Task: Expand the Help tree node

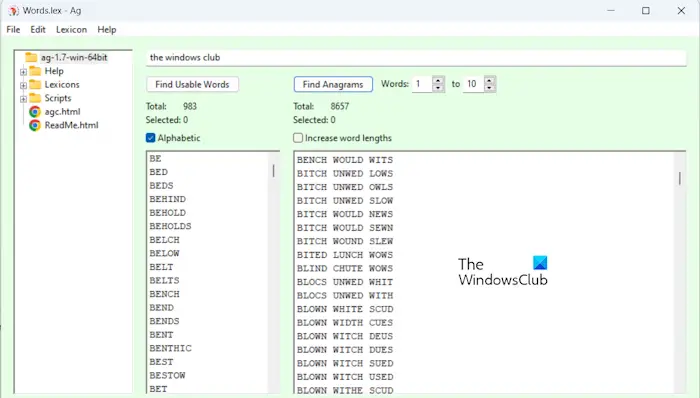Action: click(23, 71)
